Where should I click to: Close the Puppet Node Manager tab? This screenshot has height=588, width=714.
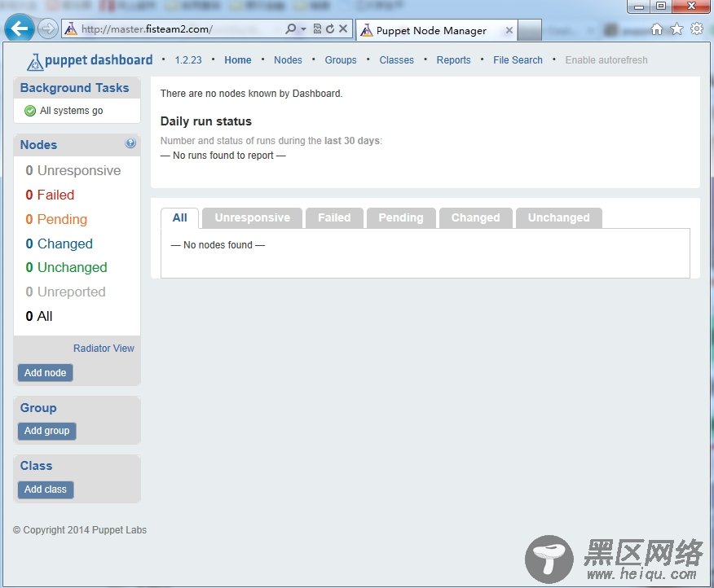pos(509,30)
